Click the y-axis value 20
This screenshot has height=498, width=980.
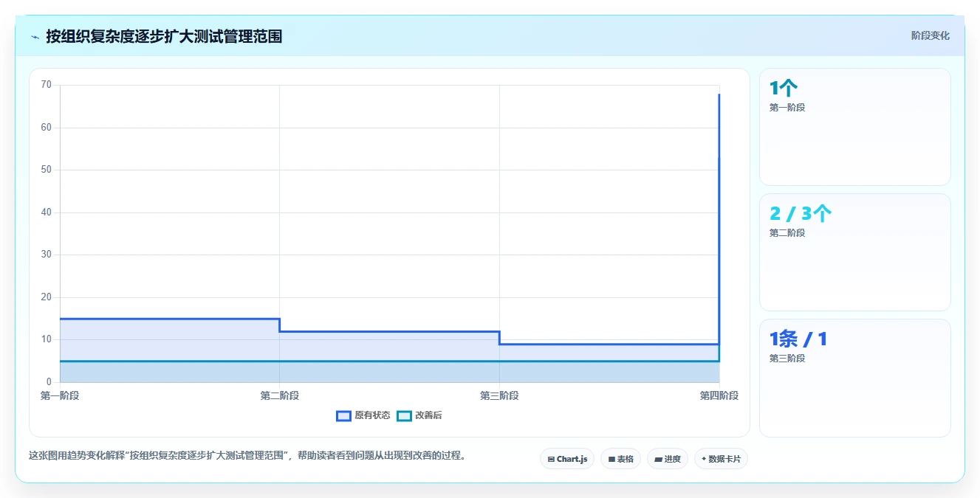(x=47, y=297)
